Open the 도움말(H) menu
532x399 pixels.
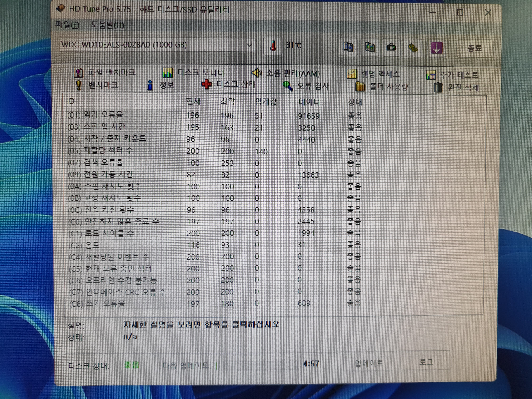[108, 25]
